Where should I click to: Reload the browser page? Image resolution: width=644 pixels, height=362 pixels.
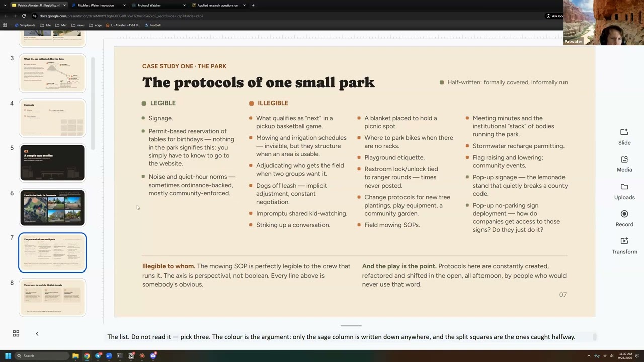pyautogui.click(x=24, y=16)
